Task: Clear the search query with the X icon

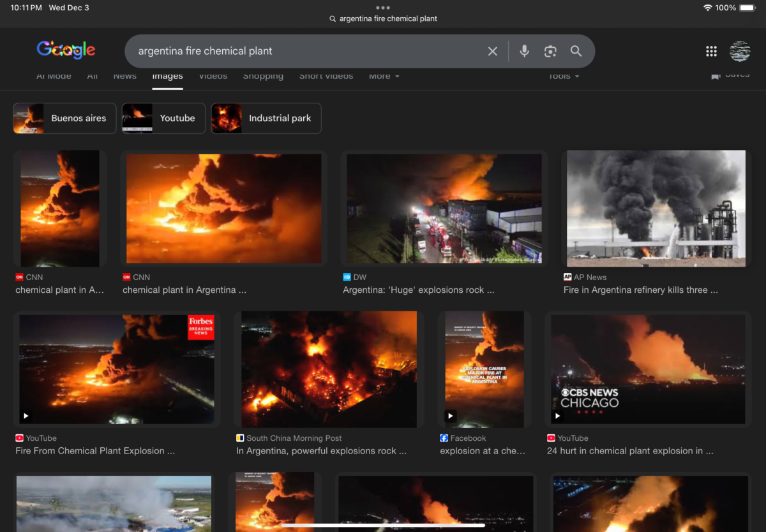Action: click(492, 51)
